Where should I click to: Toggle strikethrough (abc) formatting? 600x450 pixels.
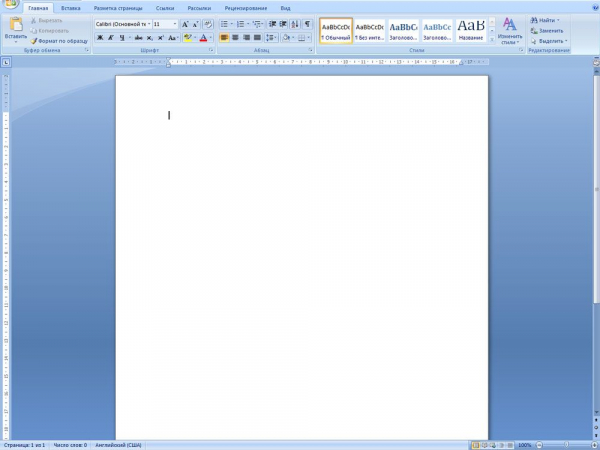tap(139, 38)
